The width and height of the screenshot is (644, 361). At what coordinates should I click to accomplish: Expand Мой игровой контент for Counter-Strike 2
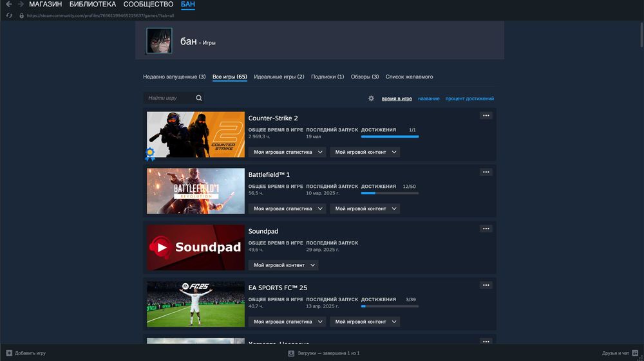(x=365, y=153)
